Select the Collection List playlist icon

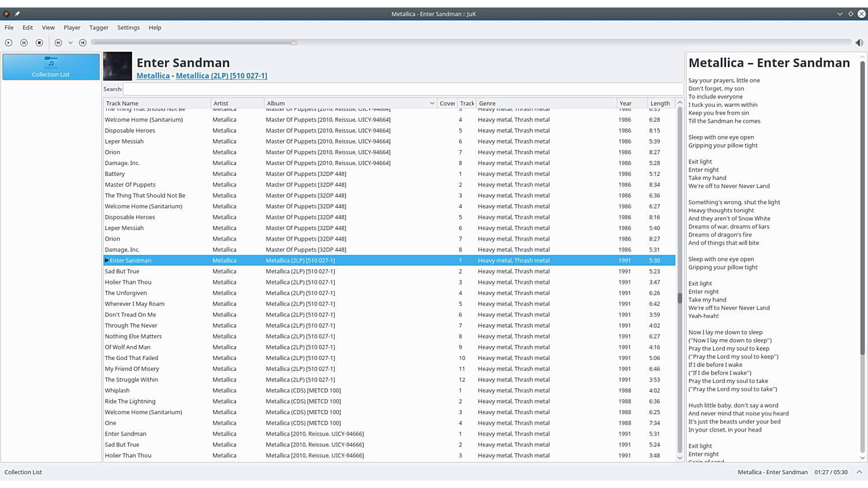51,67
